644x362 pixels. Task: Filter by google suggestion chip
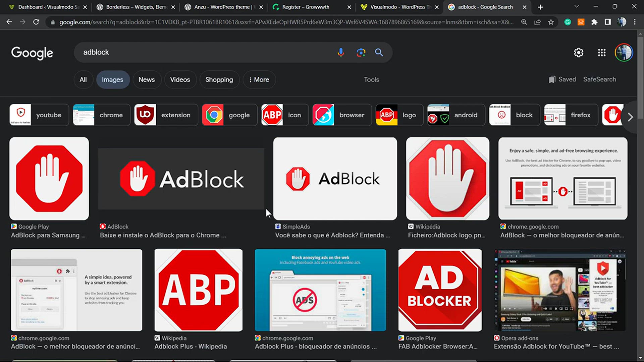click(x=229, y=115)
